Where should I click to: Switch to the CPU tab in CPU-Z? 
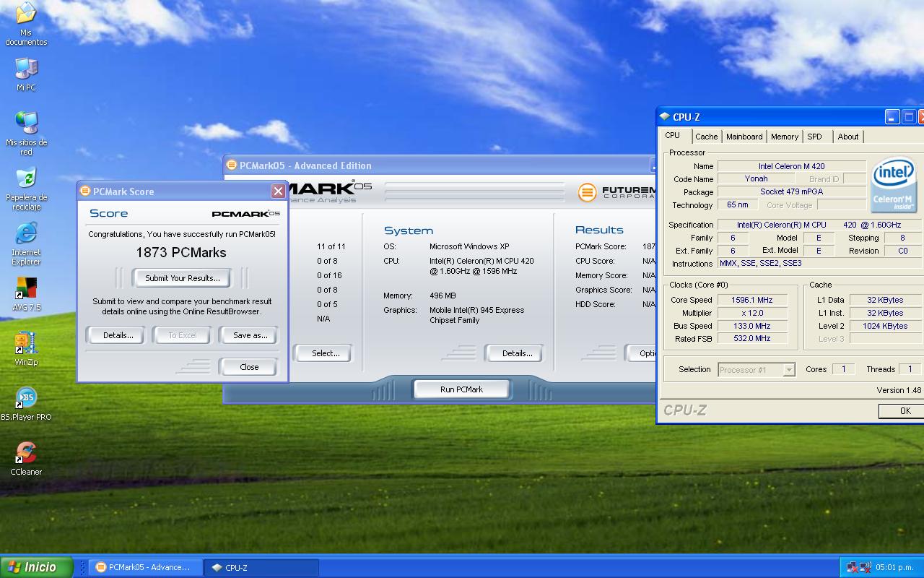673,136
